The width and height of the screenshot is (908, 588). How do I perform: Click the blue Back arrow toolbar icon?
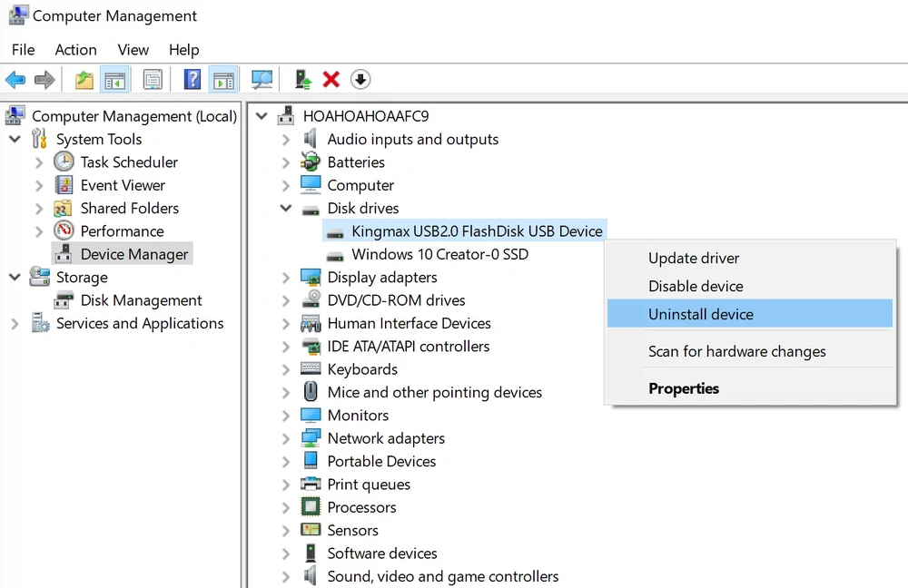15,80
